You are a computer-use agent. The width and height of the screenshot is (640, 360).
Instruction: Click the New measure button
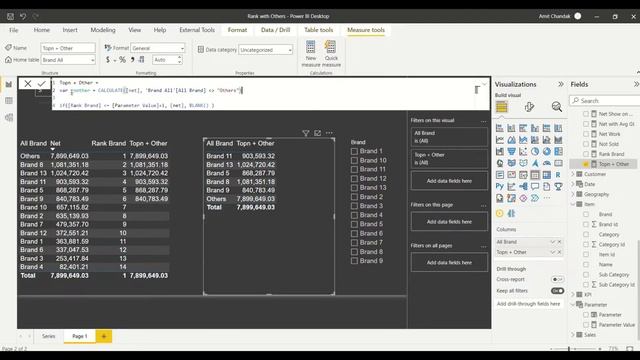(x=311, y=53)
